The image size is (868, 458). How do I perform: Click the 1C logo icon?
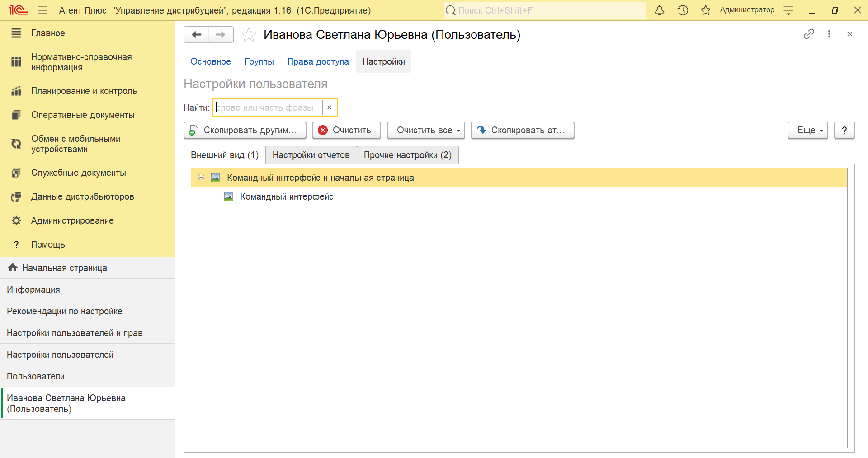click(18, 10)
